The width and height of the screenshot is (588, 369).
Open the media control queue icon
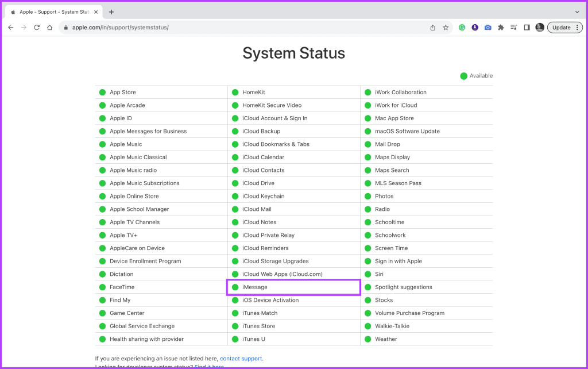[514, 28]
